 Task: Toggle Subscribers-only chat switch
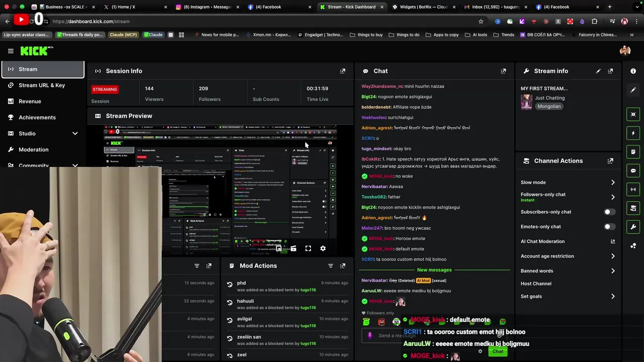click(609, 212)
